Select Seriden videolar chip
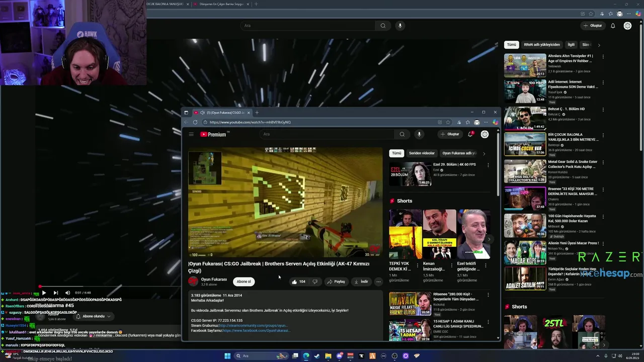 coord(422,153)
